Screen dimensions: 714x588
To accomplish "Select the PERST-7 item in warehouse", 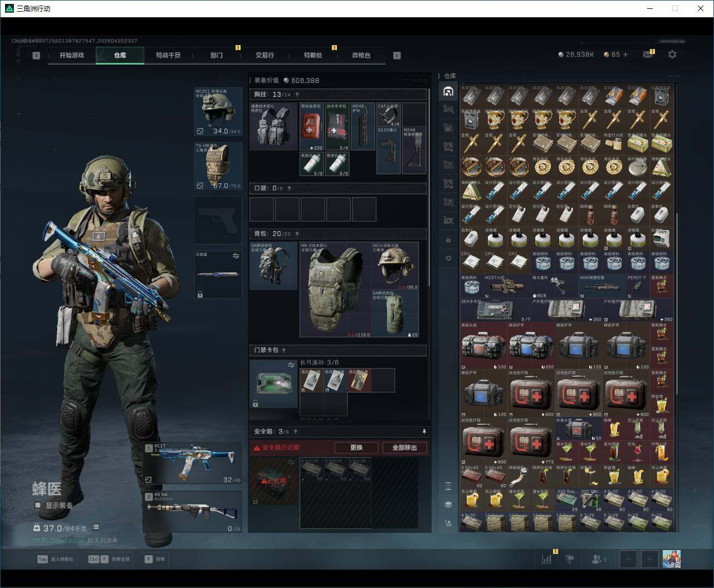I will click(638, 286).
